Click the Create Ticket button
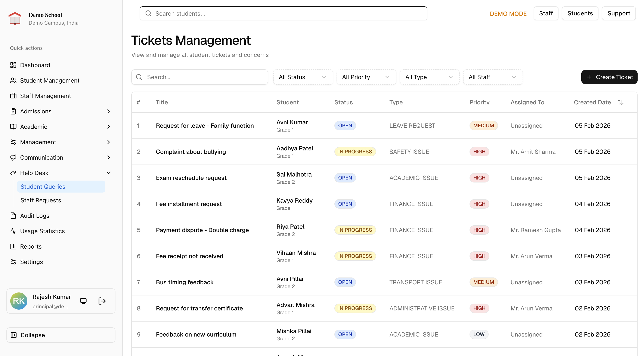The height and width of the screenshot is (356, 644). click(609, 77)
